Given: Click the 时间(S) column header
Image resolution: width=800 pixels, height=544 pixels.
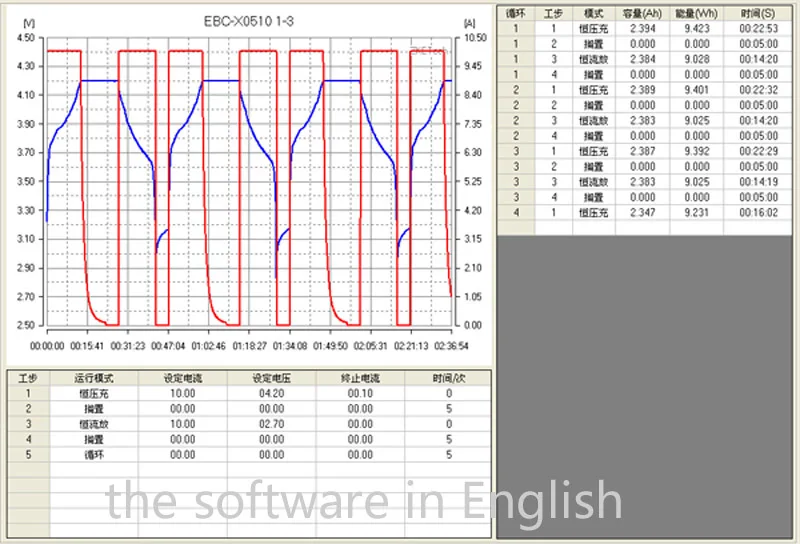Looking at the screenshot, I should point(758,14).
